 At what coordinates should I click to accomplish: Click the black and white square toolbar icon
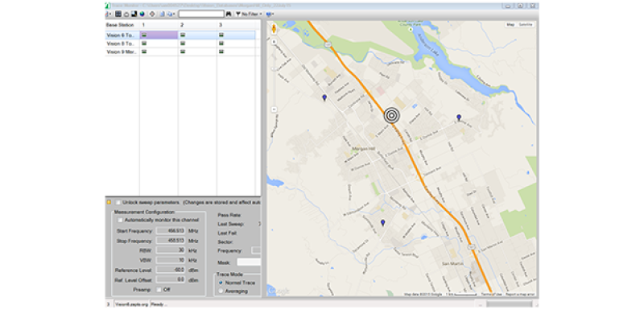click(134, 14)
